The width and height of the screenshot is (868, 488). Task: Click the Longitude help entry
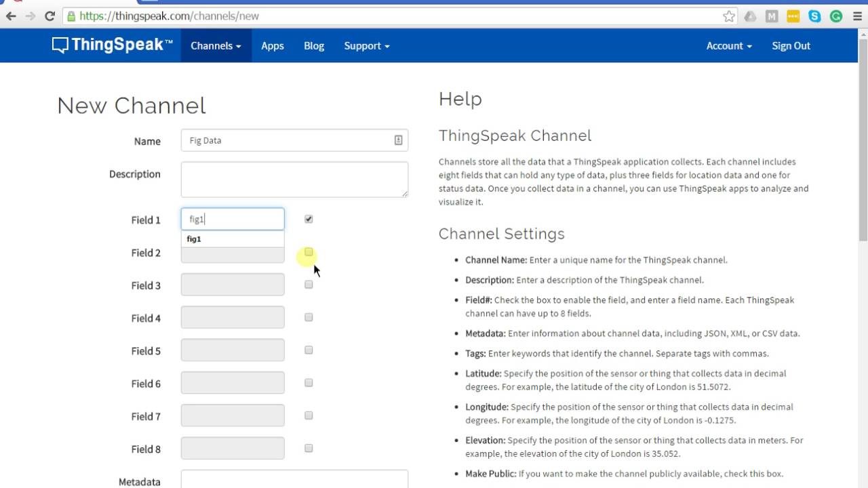pos(629,413)
